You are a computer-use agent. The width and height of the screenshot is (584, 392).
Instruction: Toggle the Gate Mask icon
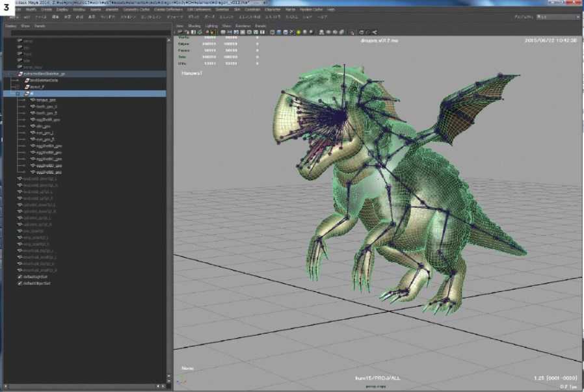(243, 33)
